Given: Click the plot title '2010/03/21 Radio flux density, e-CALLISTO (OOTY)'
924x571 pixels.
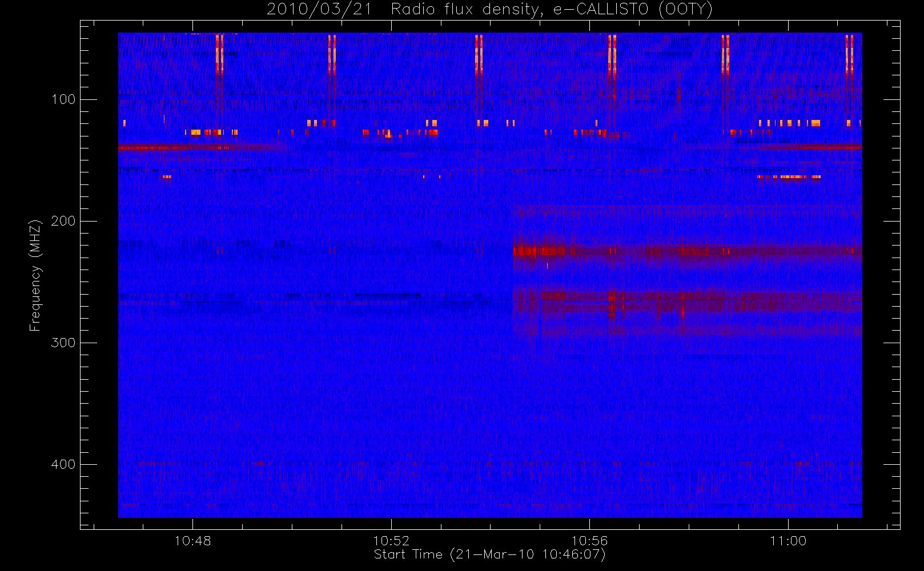Looking at the screenshot, I should click(490, 10).
